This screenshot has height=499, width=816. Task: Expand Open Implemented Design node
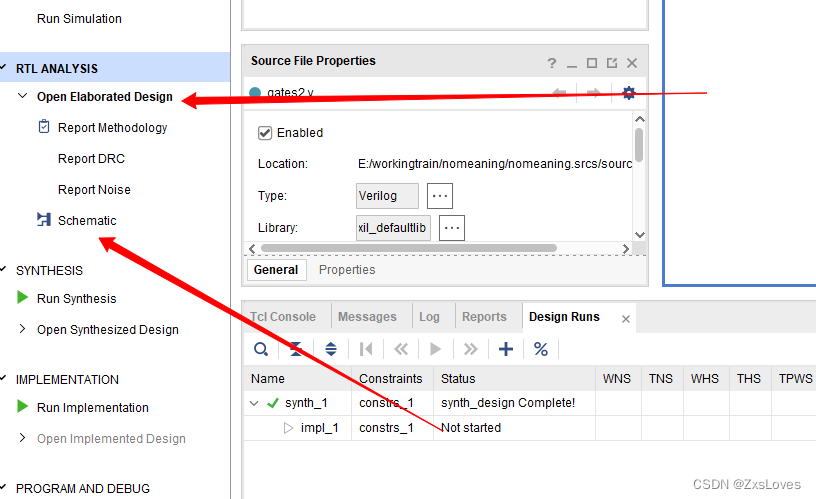tap(22, 438)
